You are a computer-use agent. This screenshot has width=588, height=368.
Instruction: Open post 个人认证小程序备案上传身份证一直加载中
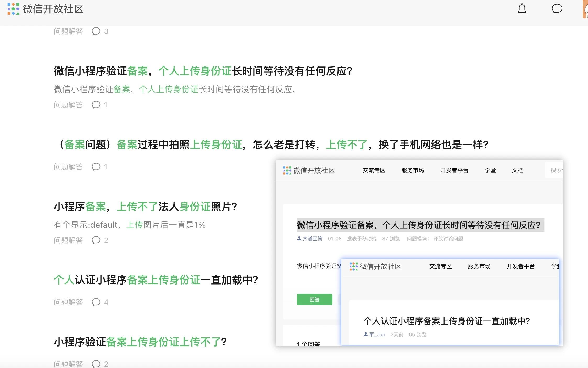pyautogui.click(x=156, y=280)
